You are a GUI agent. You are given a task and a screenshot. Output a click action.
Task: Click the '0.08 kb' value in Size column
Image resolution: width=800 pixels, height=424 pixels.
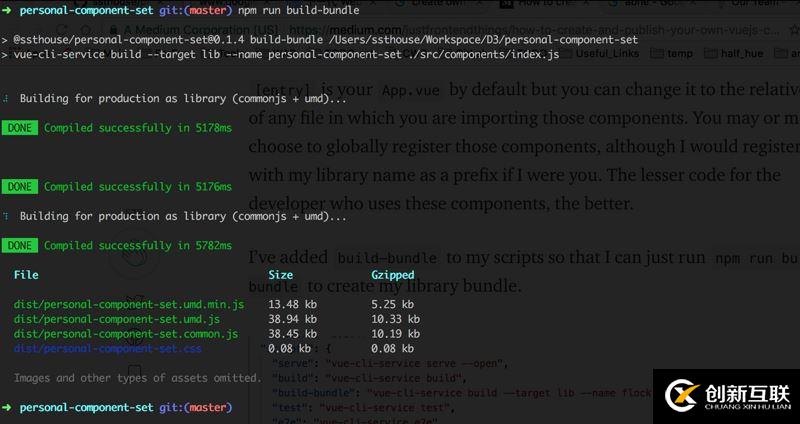click(x=290, y=349)
